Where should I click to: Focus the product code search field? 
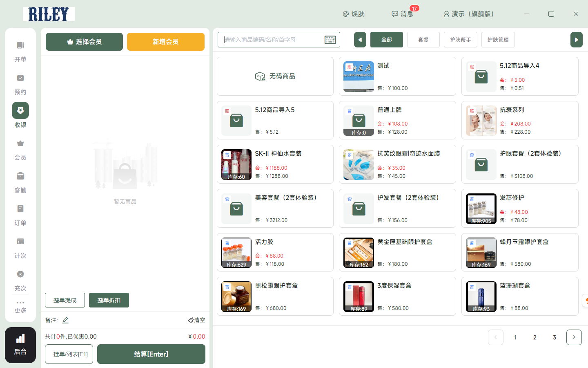click(272, 40)
